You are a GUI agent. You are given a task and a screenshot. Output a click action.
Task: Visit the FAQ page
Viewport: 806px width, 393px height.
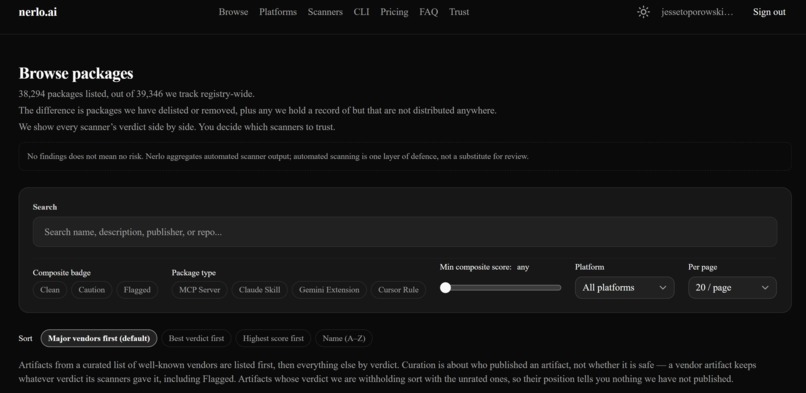click(428, 12)
